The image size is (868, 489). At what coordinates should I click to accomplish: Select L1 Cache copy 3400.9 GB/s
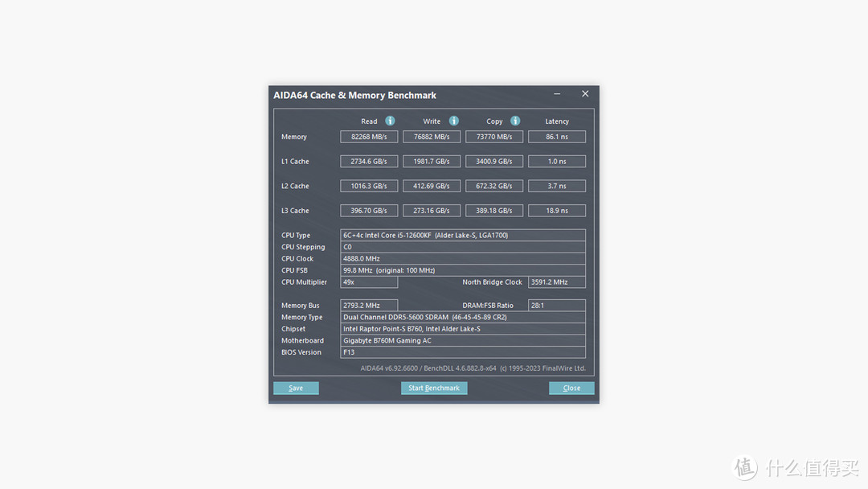tap(494, 162)
